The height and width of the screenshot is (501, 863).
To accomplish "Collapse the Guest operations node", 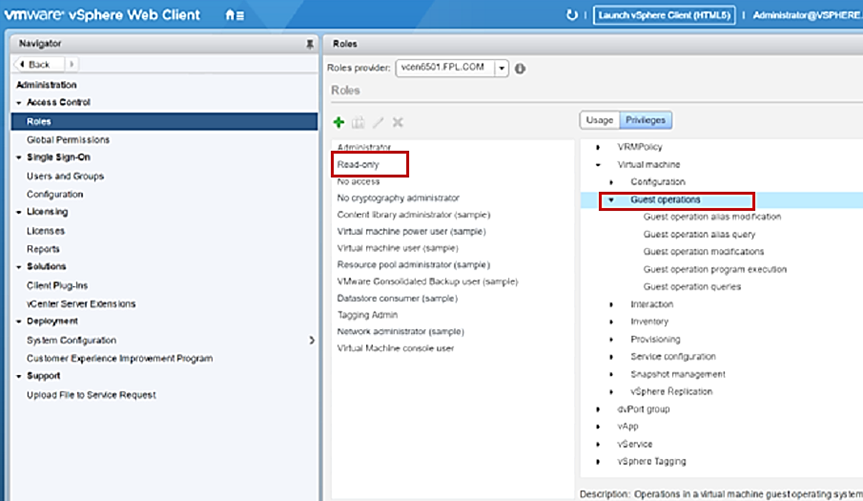I will click(x=611, y=200).
